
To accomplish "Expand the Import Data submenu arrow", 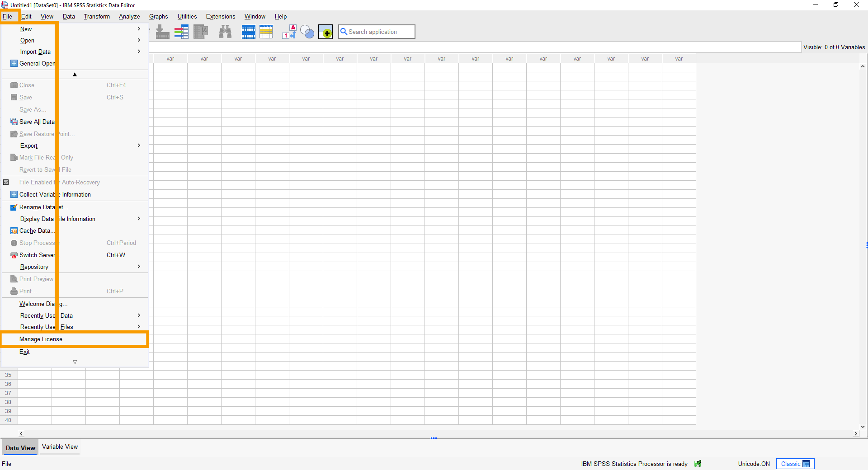I will (139, 52).
